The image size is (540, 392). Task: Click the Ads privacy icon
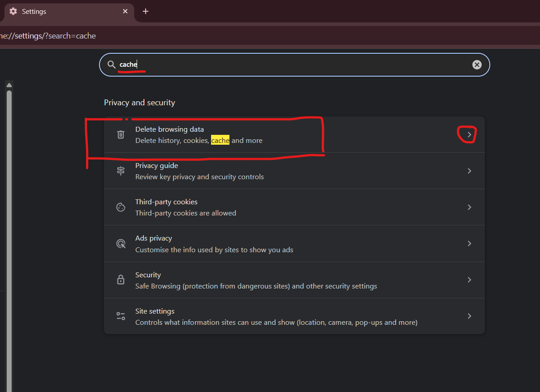pos(121,244)
